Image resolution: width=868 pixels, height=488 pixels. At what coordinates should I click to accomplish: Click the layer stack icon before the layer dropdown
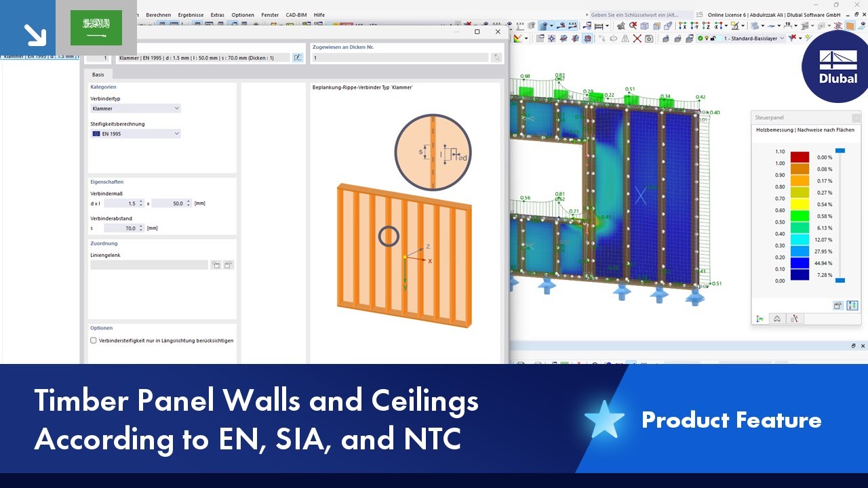tap(689, 39)
